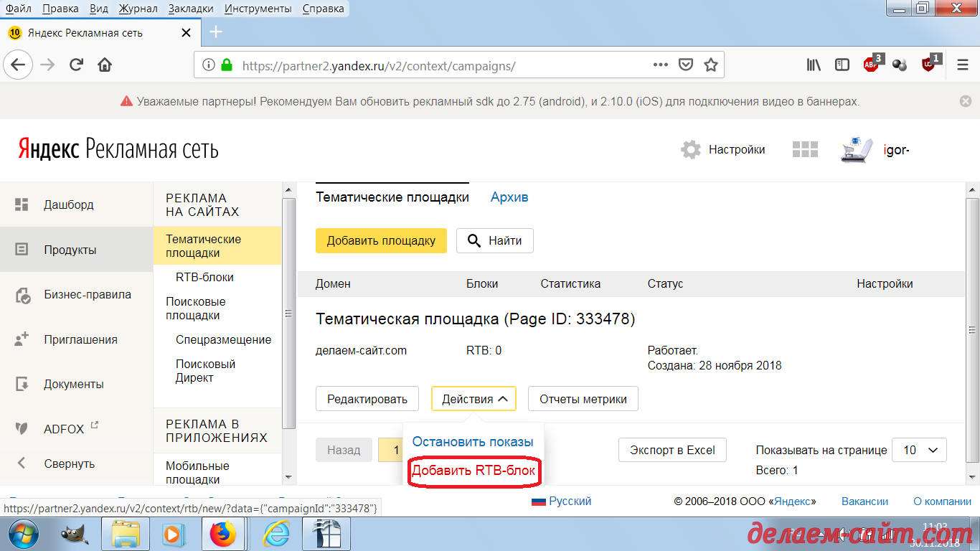Click the Добавить площадку button

[x=381, y=240]
